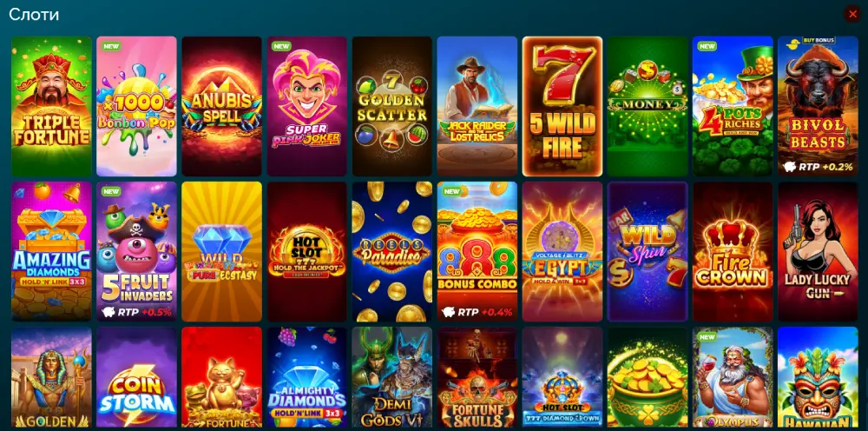
Task: Select the Wild Spin slot tile
Action: pos(648,251)
